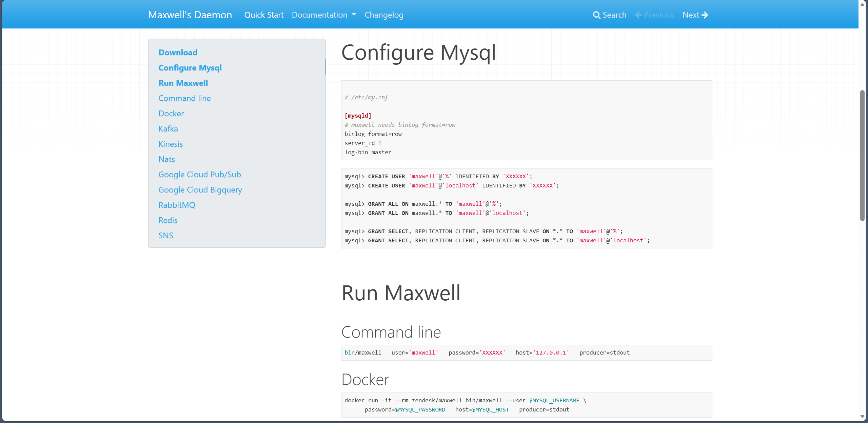
Task: Click the page vertical scrollbar thumb
Action: (x=863, y=156)
